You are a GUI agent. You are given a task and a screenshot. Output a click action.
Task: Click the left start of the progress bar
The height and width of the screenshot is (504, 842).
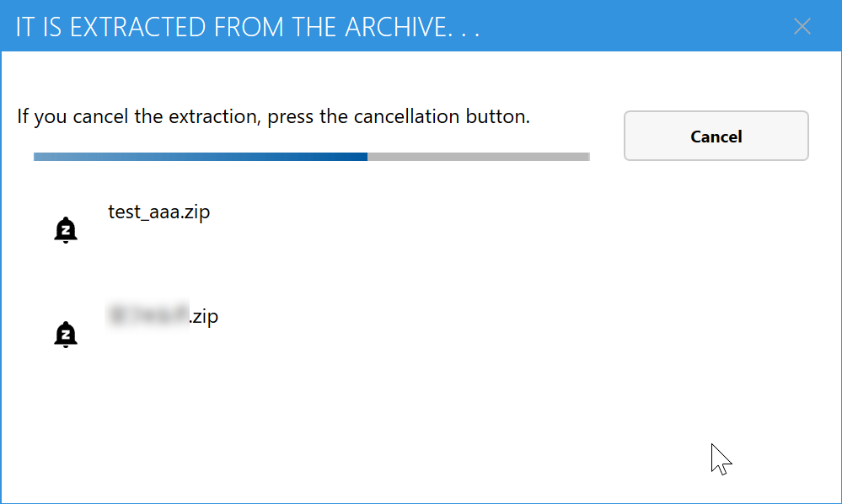coord(37,157)
